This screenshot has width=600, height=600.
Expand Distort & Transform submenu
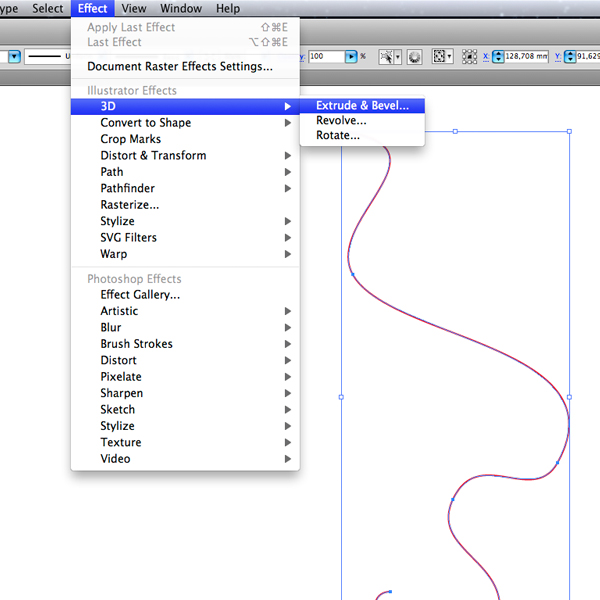[185, 156]
